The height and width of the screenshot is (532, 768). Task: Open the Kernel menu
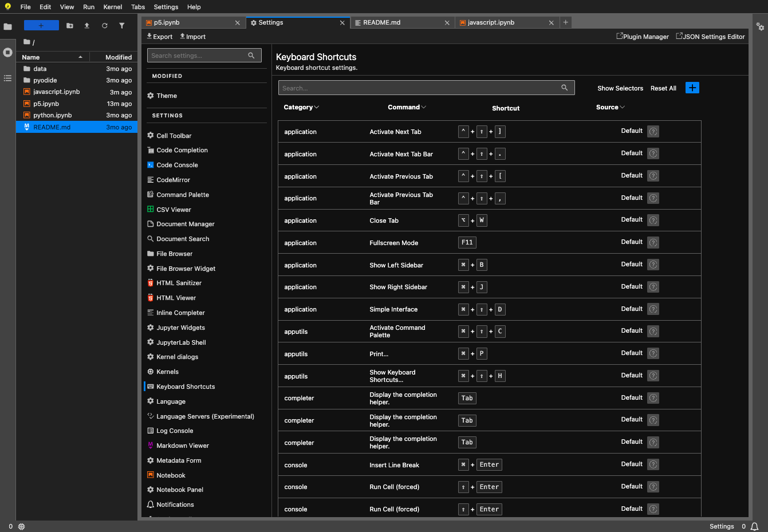point(113,7)
